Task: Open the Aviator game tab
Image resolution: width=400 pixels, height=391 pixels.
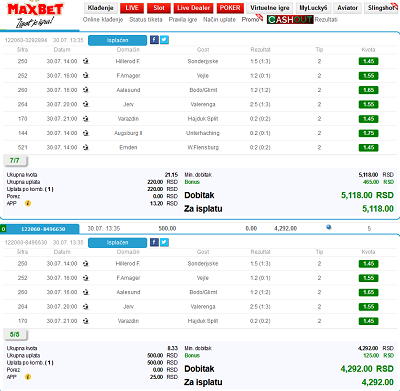Action: (x=347, y=8)
